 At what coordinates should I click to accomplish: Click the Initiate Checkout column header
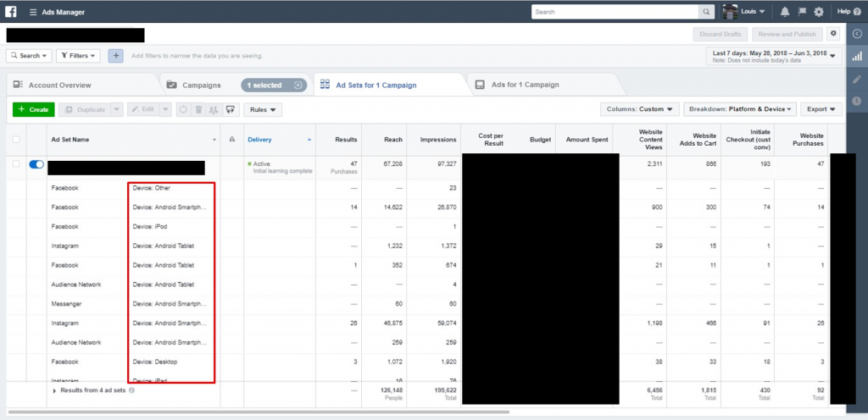[748, 140]
